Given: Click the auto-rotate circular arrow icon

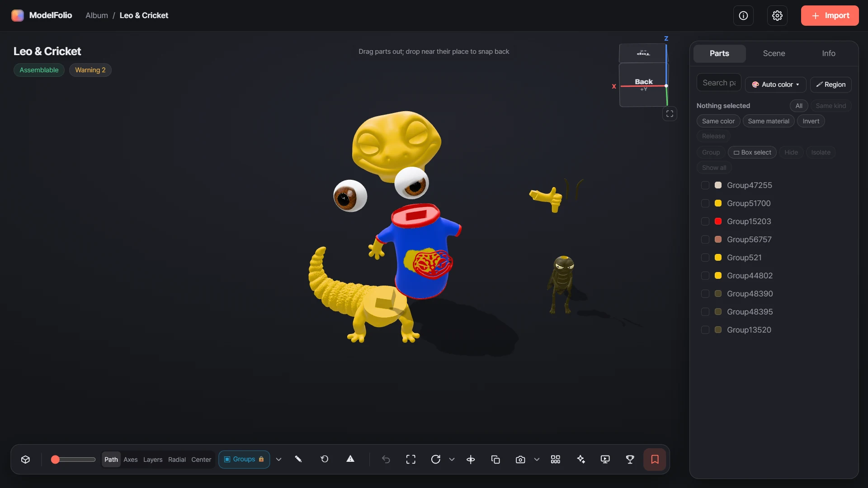Looking at the screenshot, I should click(436, 460).
